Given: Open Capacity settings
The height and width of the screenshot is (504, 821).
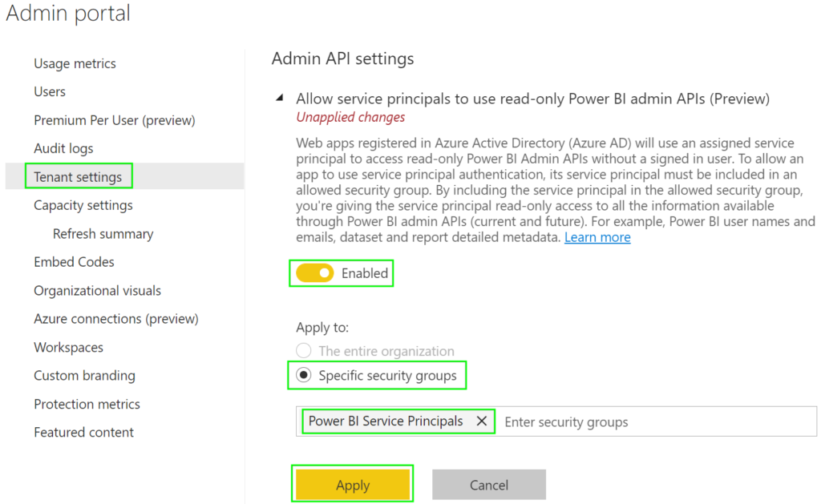Looking at the screenshot, I should (x=83, y=205).
